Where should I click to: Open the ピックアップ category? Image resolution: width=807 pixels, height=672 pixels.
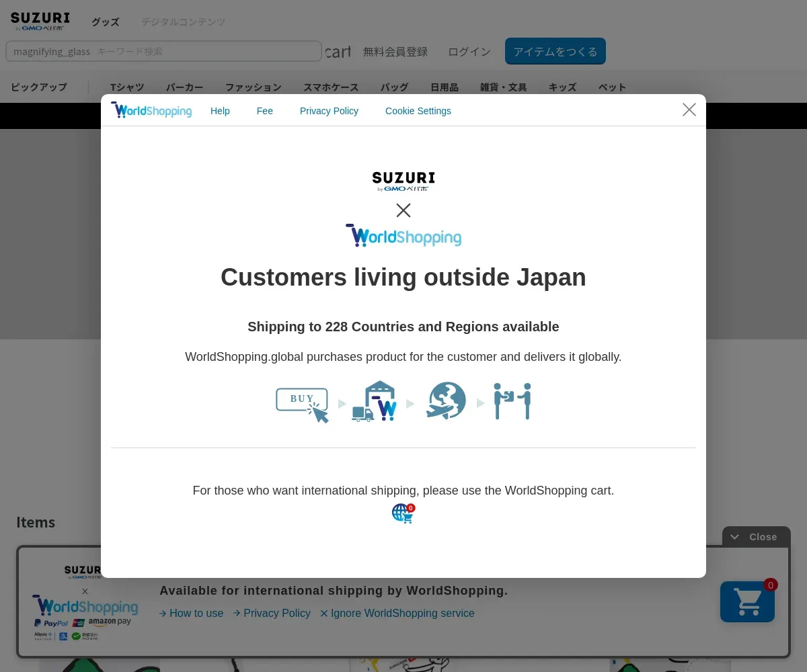click(39, 87)
